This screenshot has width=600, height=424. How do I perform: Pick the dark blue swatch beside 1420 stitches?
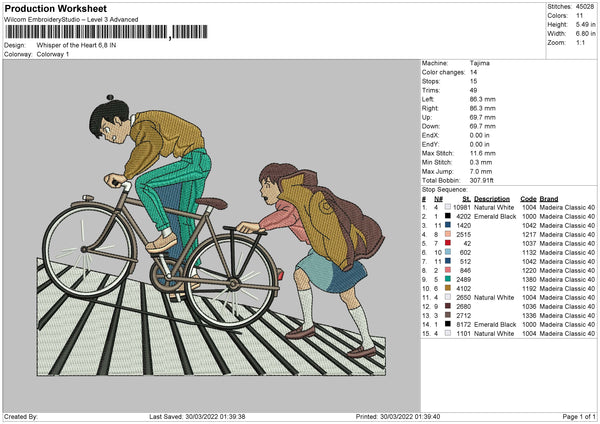coord(448,225)
